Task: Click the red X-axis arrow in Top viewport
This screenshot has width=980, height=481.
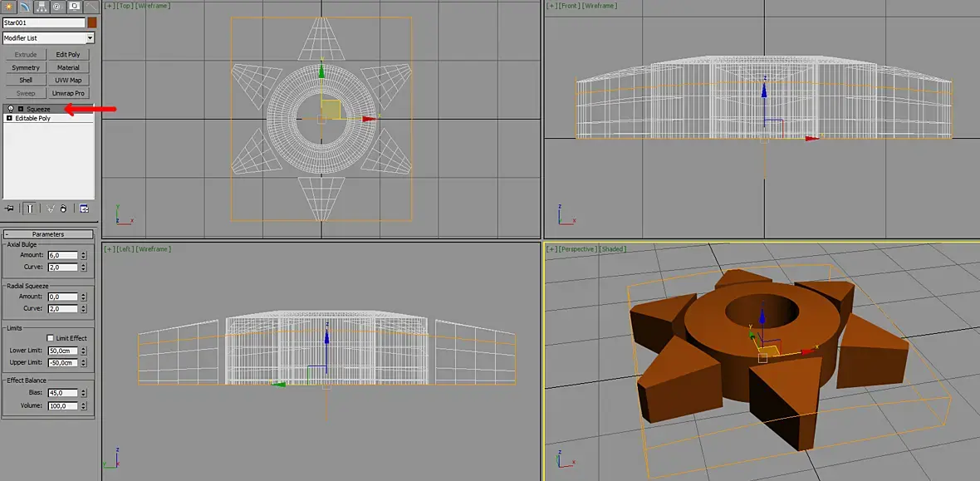Action: click(x=369, y=118)
